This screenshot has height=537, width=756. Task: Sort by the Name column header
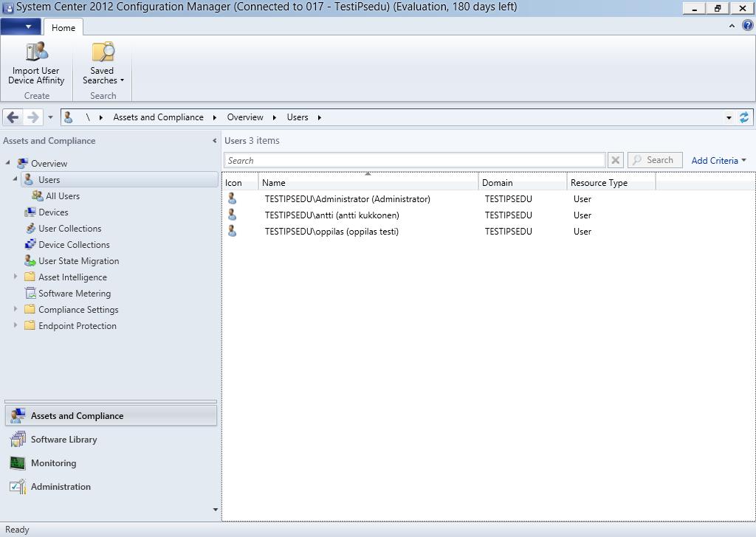click(x=368, y=182)
